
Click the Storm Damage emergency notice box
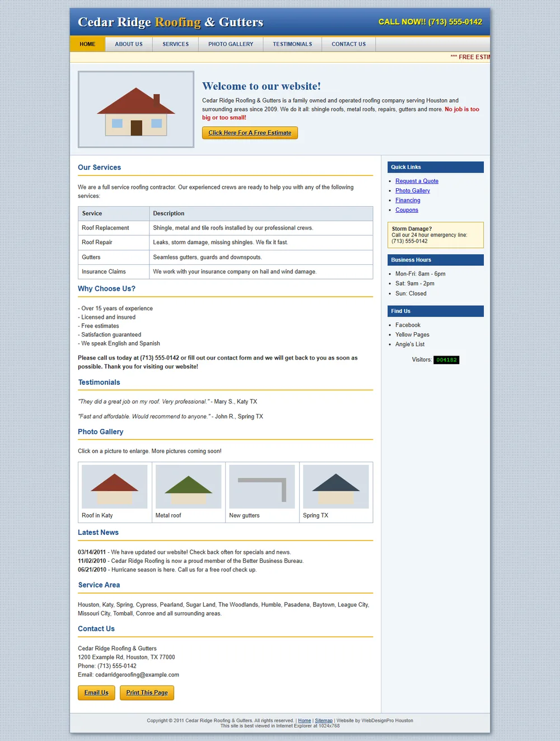[436, 235]
